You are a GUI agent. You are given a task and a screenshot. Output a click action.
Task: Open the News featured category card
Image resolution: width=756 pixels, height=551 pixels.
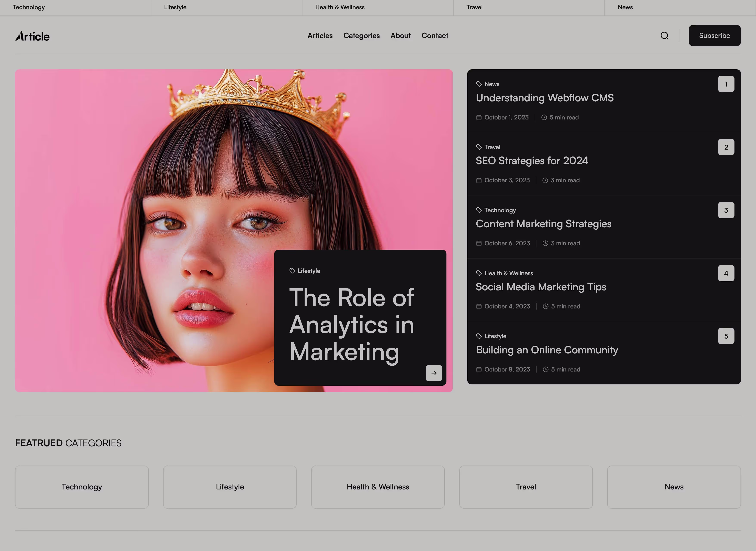[x=674, y=487]
